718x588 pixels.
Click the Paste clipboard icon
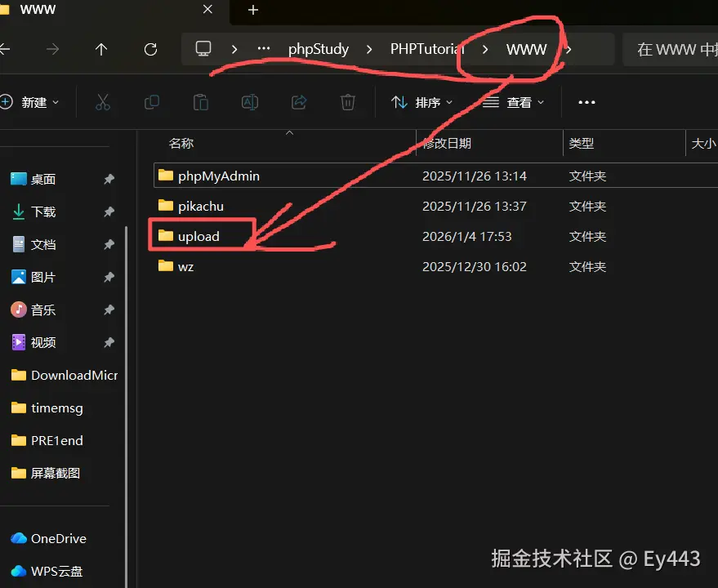pyautogui.click(x=201, y=102)
